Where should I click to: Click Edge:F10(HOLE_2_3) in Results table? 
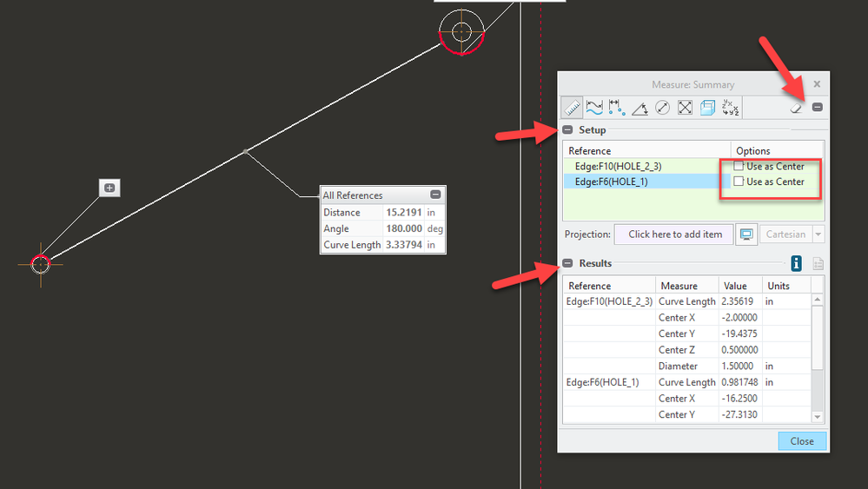tap(609, 301)
